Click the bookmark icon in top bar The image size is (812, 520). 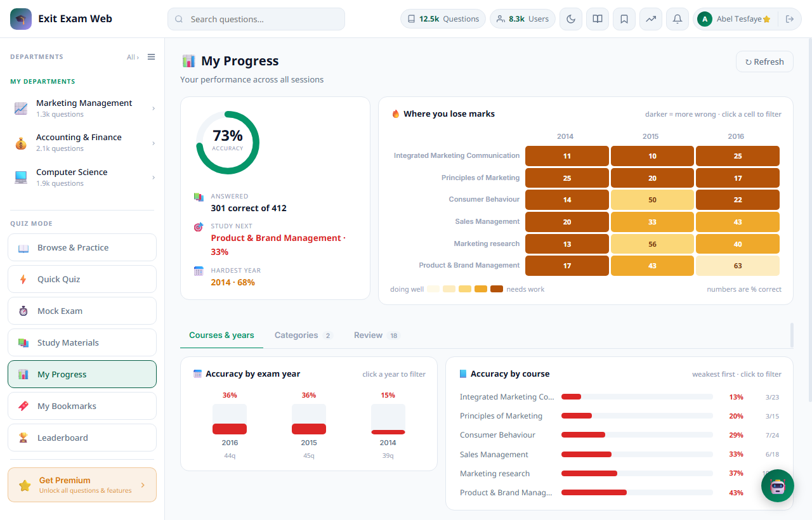[624, 19]
